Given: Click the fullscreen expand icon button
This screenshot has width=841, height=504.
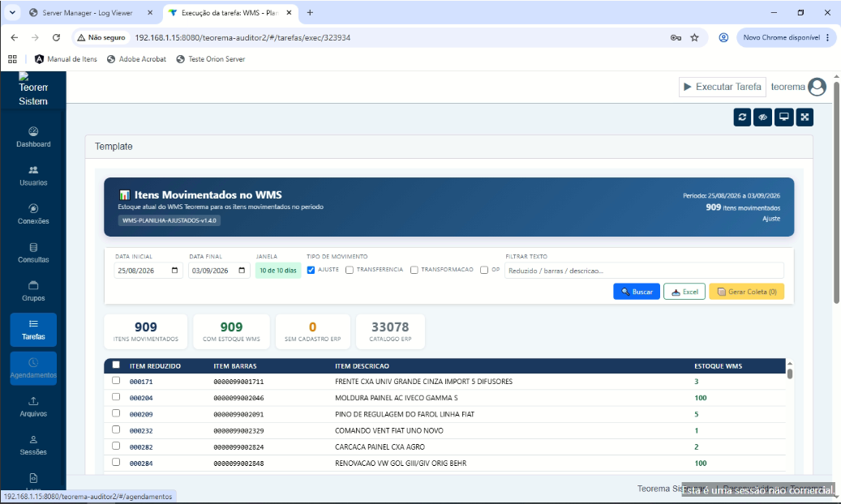Looking at the screenshot, I should (x=805, y=117).
